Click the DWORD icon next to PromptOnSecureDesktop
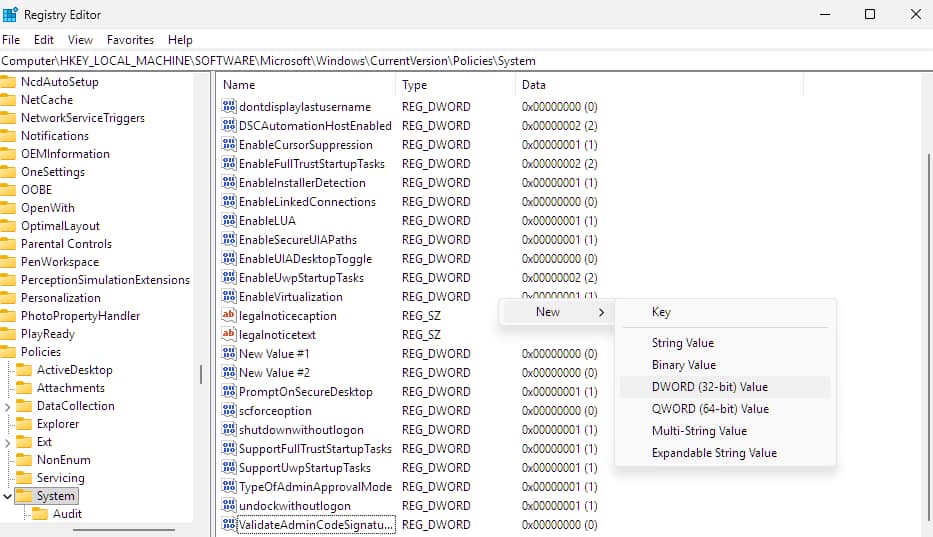 click(x=229, y=392)
